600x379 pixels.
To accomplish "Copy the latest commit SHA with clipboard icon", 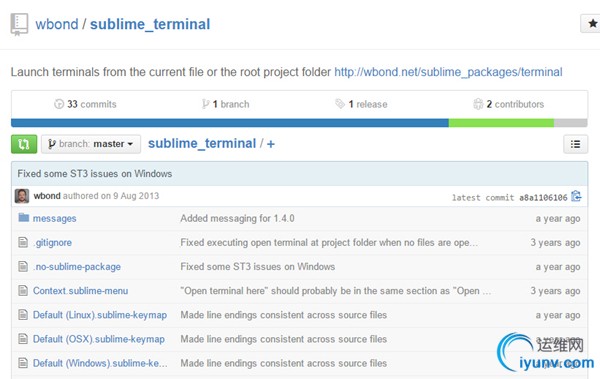I will tap(576, 196).
